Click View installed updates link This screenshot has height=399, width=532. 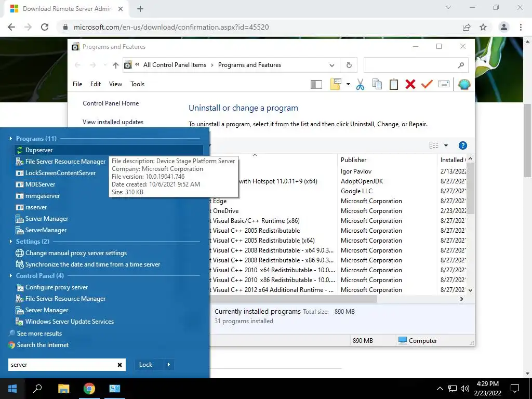pyautogui.click(x=113, y=122)
